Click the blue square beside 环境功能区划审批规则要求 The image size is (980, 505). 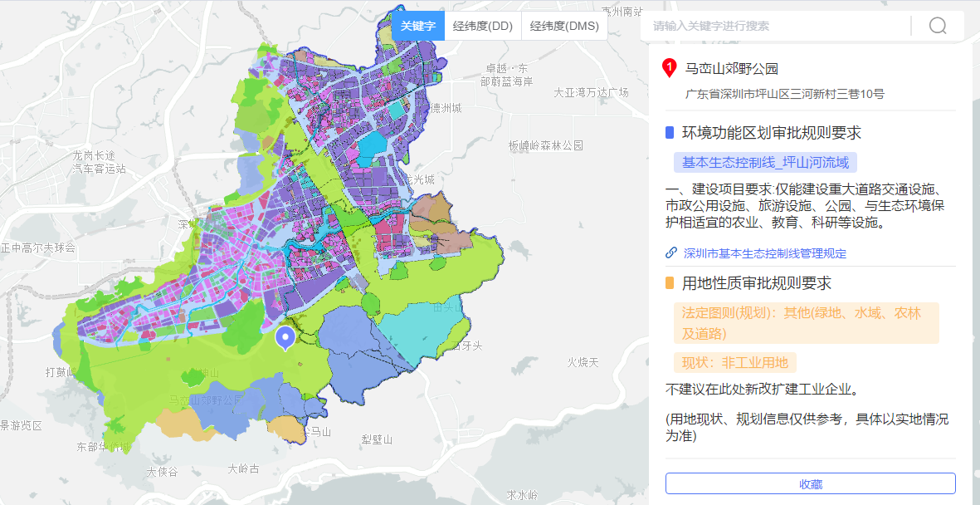670,133
